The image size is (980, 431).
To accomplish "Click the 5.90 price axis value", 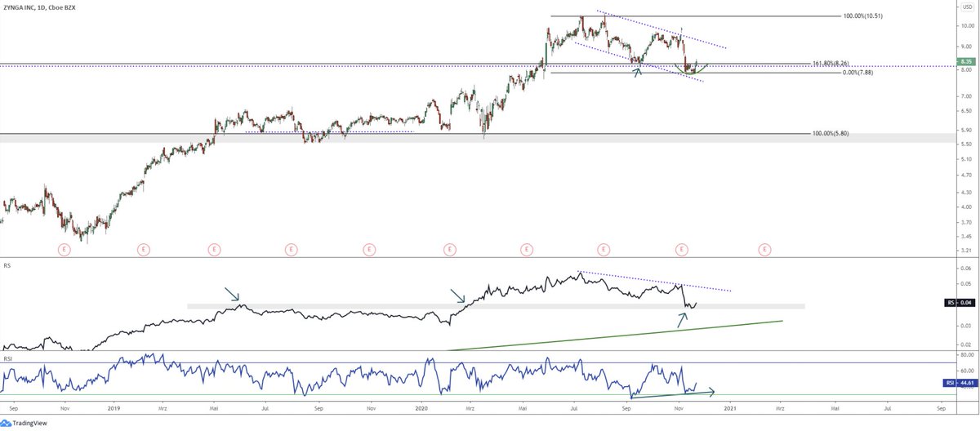I will (x=968, y=130).
